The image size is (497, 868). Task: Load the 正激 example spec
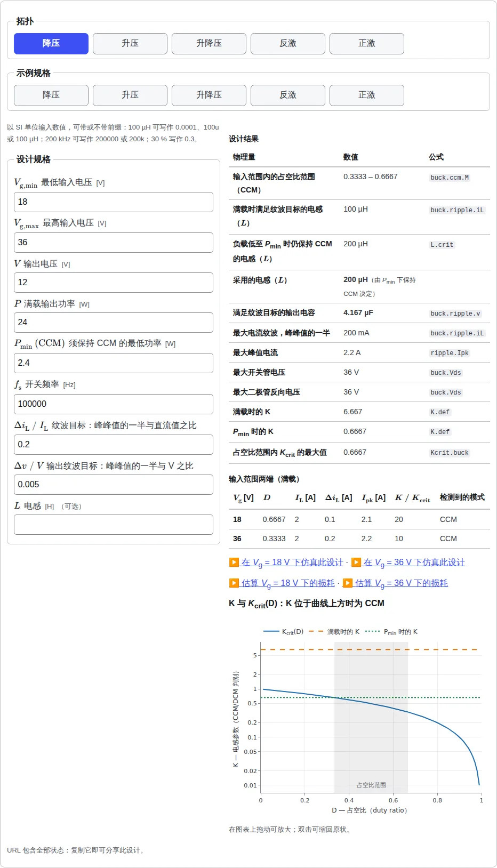pyautogui.click(x=367, y=95)
